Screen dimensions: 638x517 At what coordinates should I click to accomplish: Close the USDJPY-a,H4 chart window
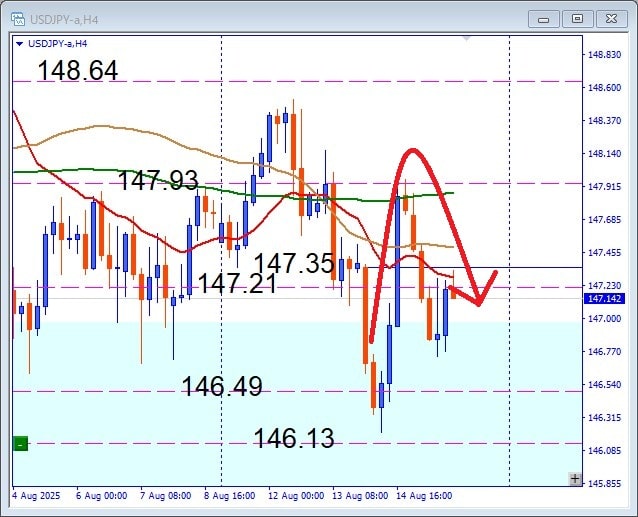click(x=611, y=19)
